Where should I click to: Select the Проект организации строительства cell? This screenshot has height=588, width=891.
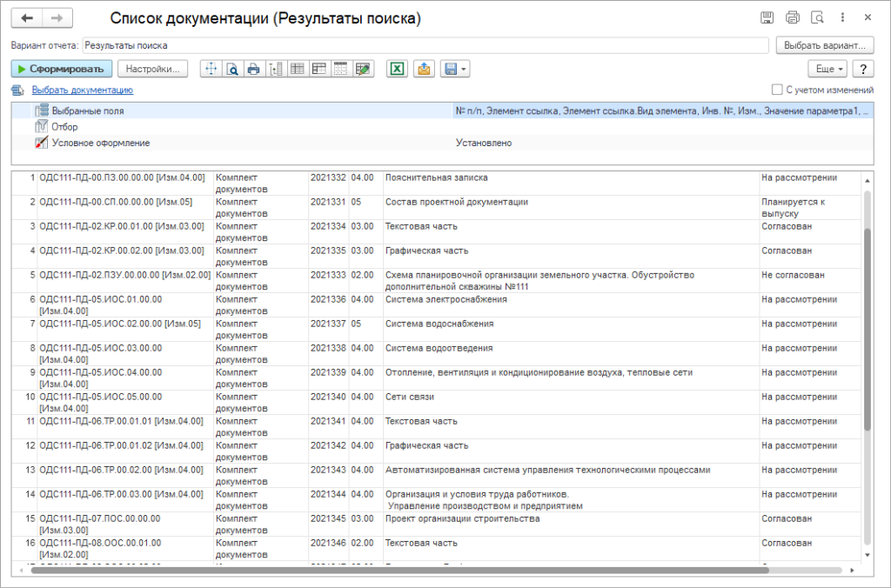coord(571,525)
